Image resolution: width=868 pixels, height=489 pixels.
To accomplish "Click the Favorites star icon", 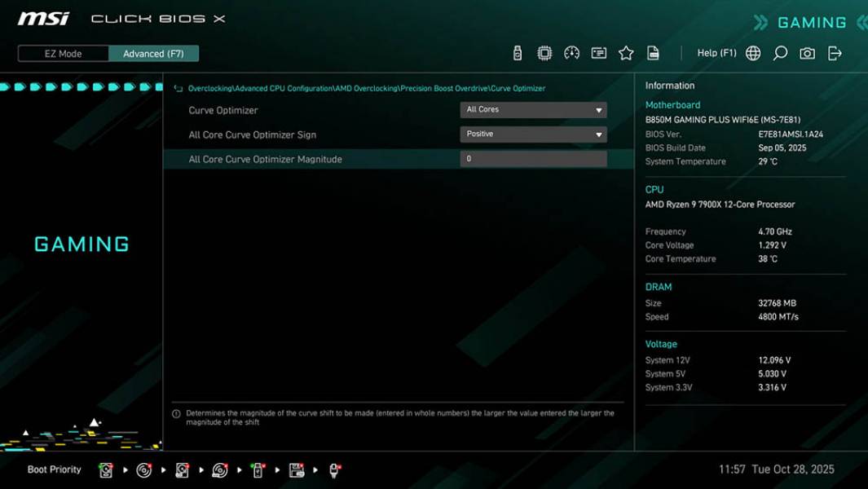I will pos(626,52).
